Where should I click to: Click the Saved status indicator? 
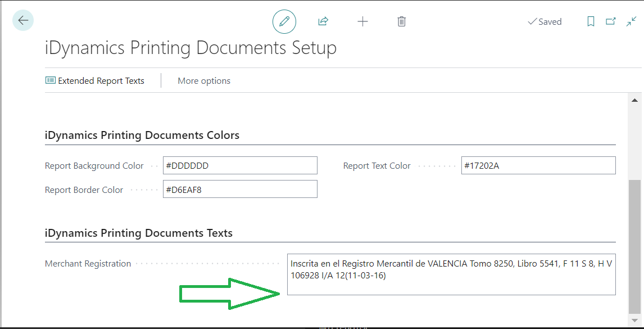click(545, 22)
